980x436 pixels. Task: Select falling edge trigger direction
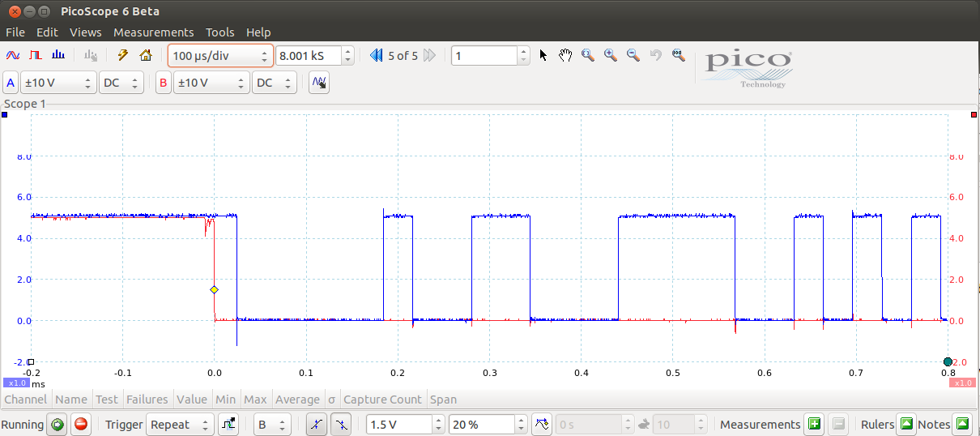342,424
